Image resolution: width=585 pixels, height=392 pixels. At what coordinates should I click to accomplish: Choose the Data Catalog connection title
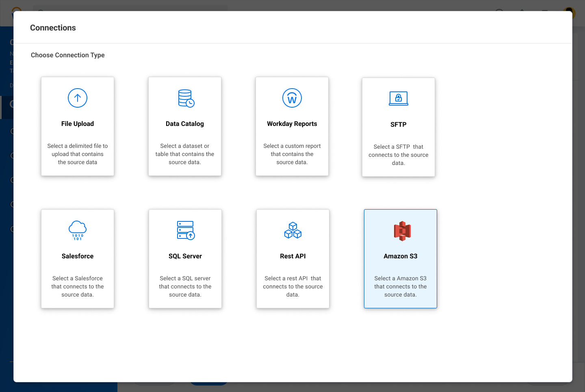(185, 124)
